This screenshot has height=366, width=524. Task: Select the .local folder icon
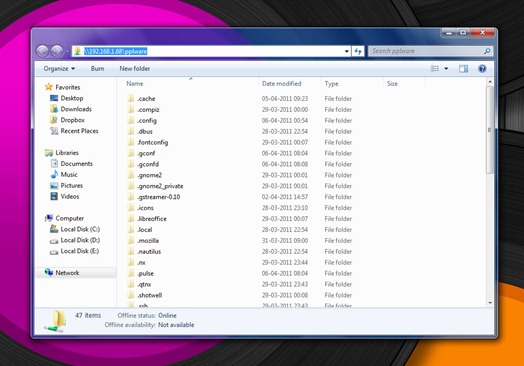click(x=131, y=230)
